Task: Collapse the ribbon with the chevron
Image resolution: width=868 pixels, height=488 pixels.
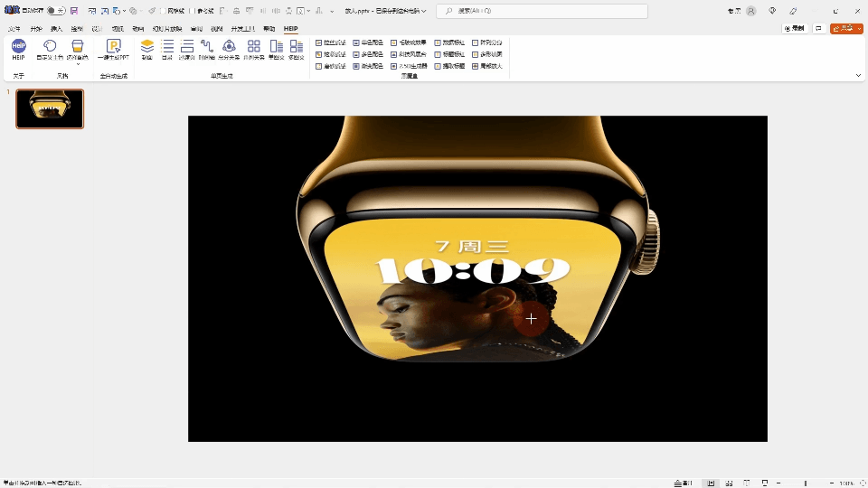Action: tap(859, 76)
